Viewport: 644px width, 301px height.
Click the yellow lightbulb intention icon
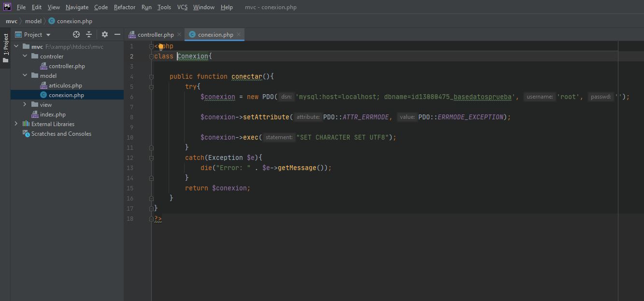click(161, 47)
